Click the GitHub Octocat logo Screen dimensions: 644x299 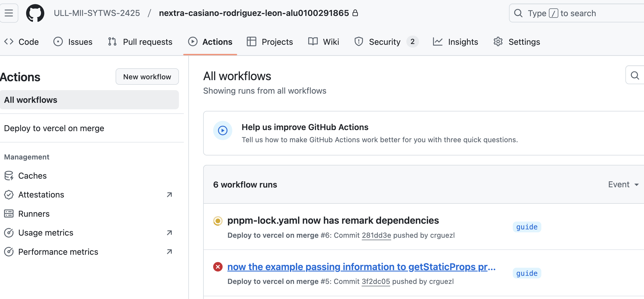pyautogui.click(x=35, y=13)
